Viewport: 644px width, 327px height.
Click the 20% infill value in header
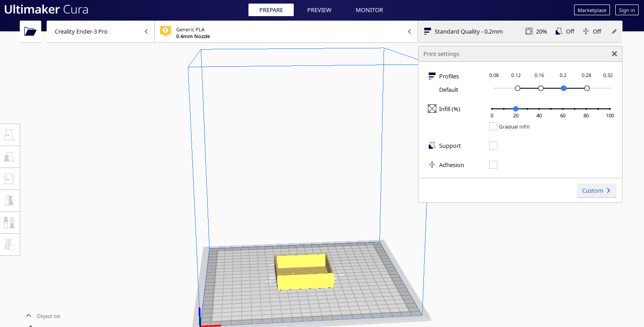click(541, 31)
